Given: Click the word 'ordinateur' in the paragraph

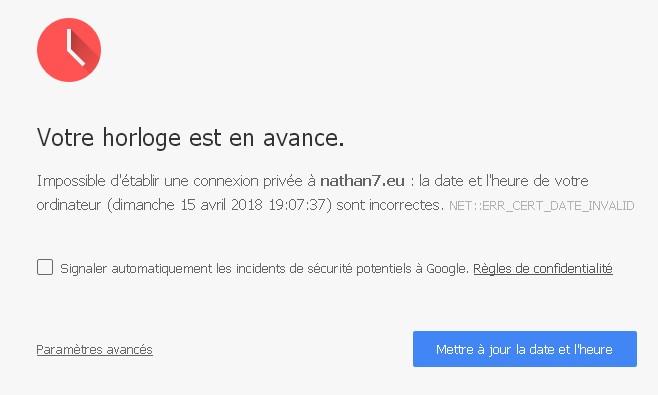Looking at the screenshot, I should coord(69,205).
